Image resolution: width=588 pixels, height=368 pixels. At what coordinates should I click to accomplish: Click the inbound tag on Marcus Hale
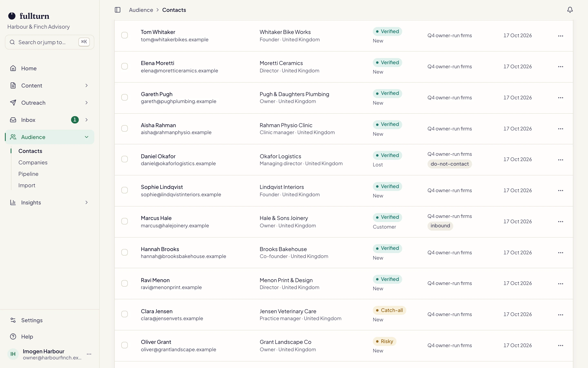pos(440,226)
